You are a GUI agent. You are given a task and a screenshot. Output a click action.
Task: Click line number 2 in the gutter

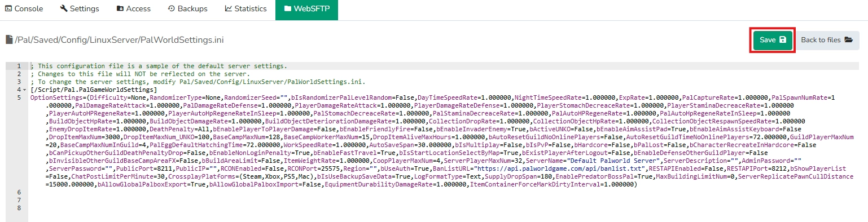coord(19,74)
